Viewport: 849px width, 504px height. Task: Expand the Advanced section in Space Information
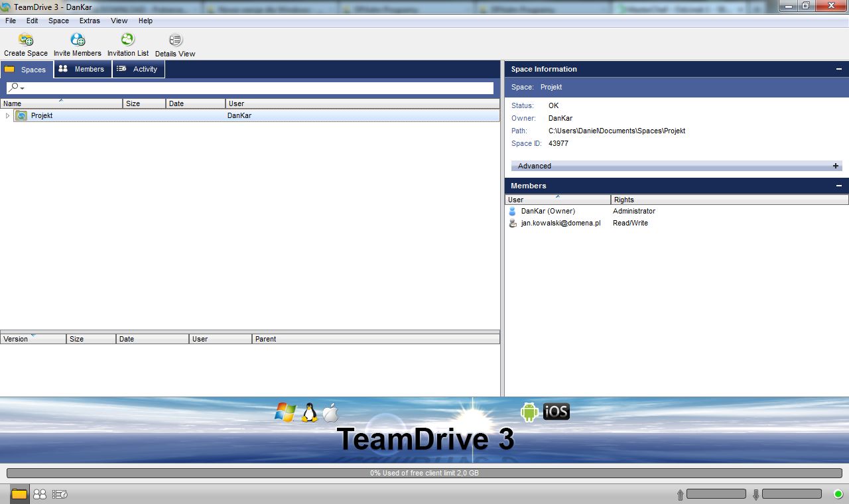pos(835,166)
